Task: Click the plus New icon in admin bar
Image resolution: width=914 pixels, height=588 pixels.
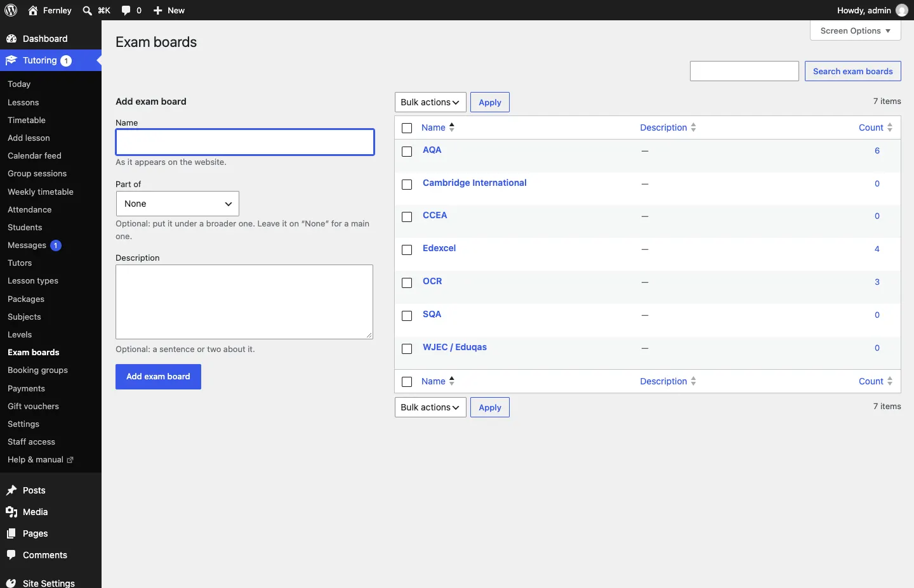Action: [158, 10]
